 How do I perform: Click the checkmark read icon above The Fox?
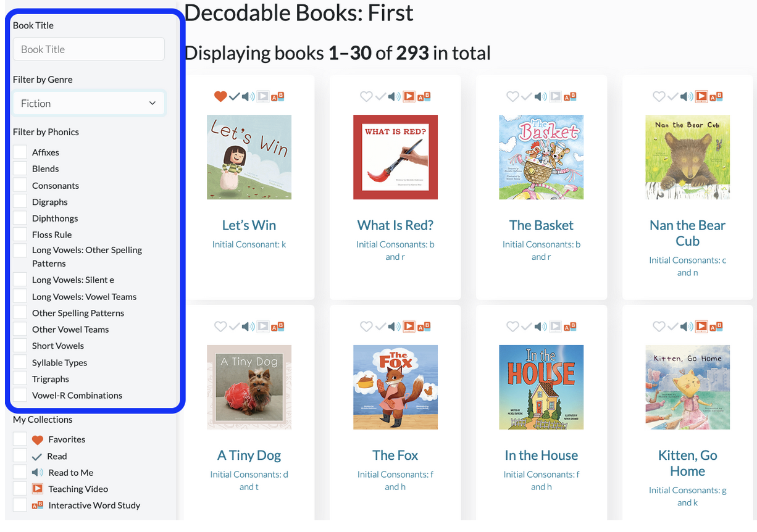[x=380, y=326]
